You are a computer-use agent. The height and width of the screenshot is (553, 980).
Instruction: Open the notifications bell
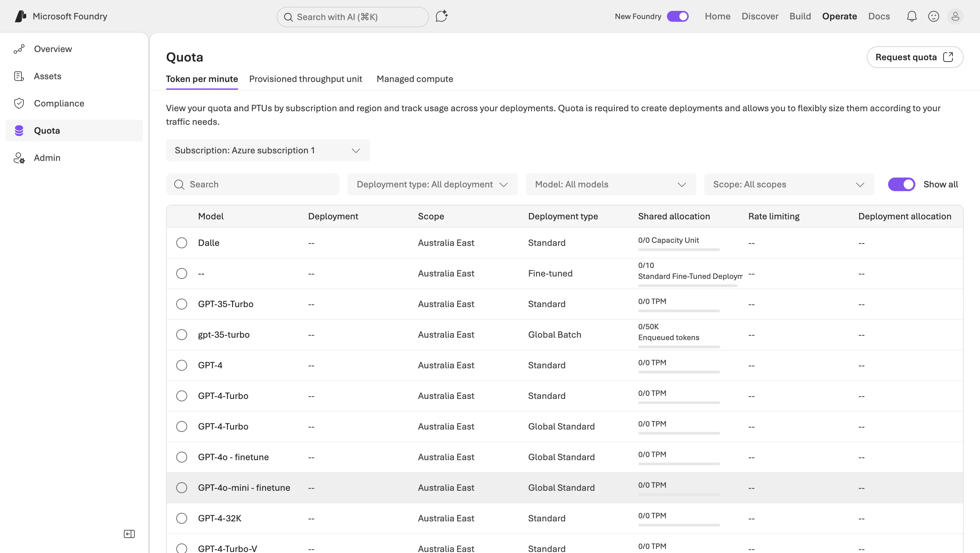point(912,16)
